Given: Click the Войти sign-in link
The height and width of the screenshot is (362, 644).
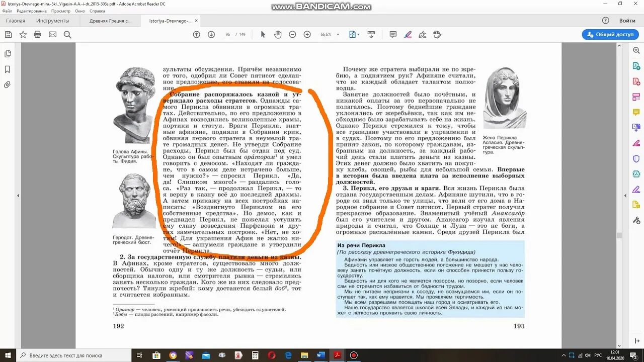Looking at the screenshot, I should pyautogui.click(x=627, y=21).
